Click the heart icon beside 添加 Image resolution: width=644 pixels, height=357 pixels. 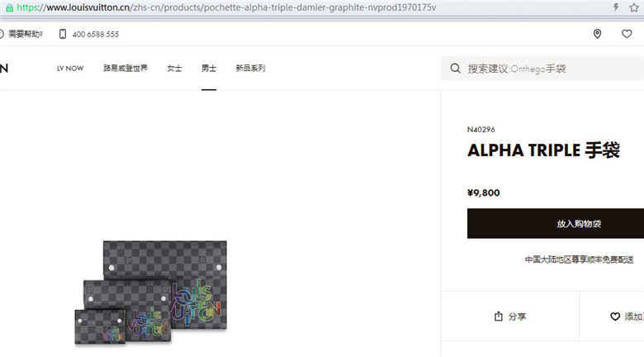(615, 317)
